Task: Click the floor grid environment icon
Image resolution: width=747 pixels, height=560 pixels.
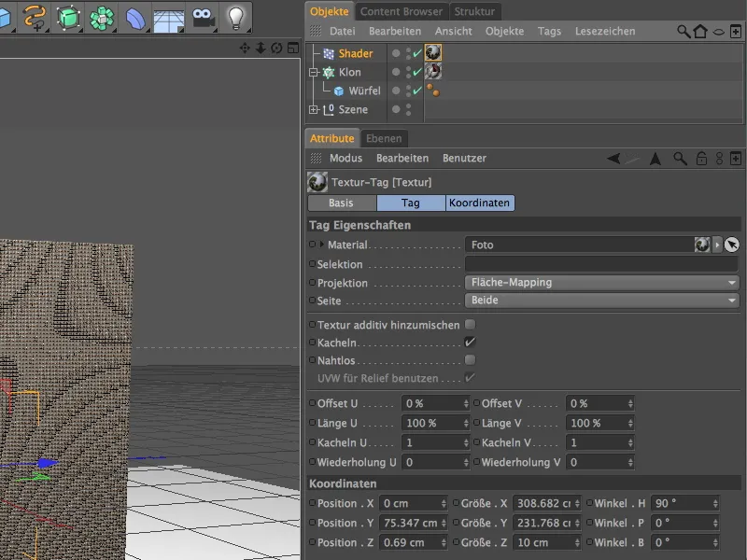Action: 169,19
